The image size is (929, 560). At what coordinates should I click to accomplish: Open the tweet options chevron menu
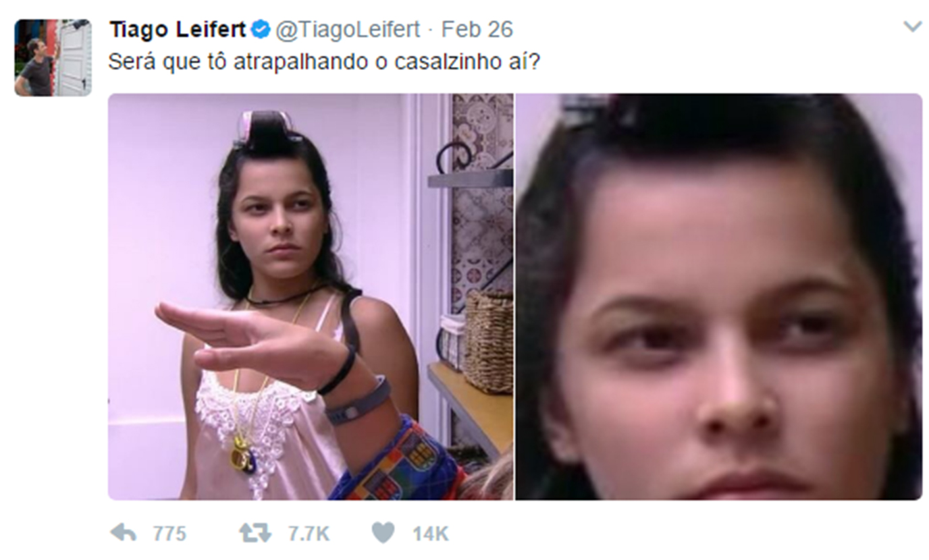912,27
